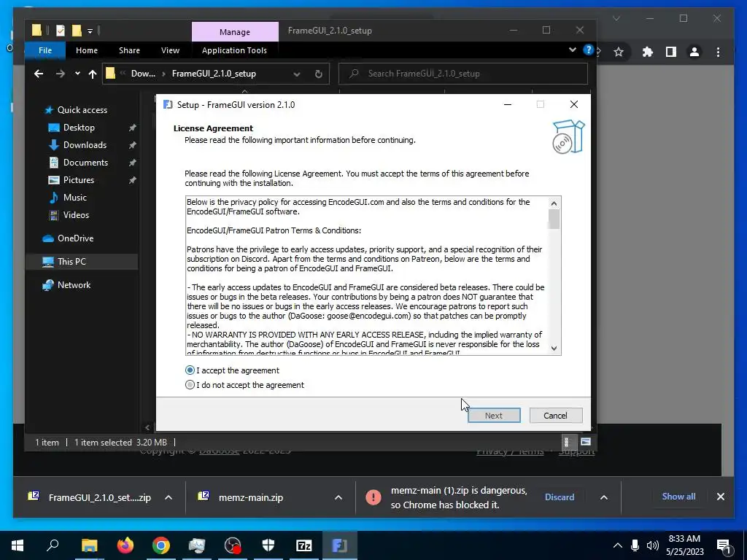The height and width of the screenshot is (560, 747).
Task: Discard the blocked memz-main (1).zip
Action: click(560, 497)
